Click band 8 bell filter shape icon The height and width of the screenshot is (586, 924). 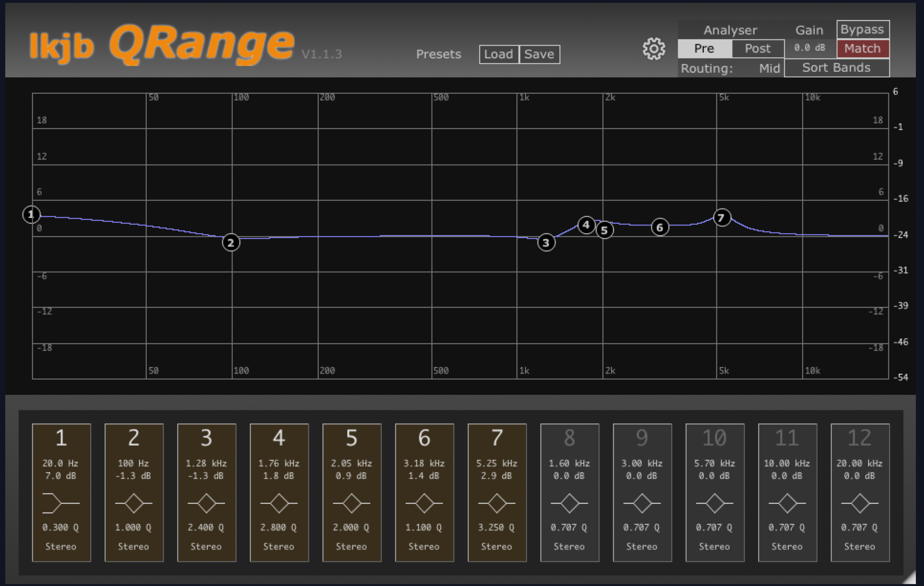[x=569, y=503]
